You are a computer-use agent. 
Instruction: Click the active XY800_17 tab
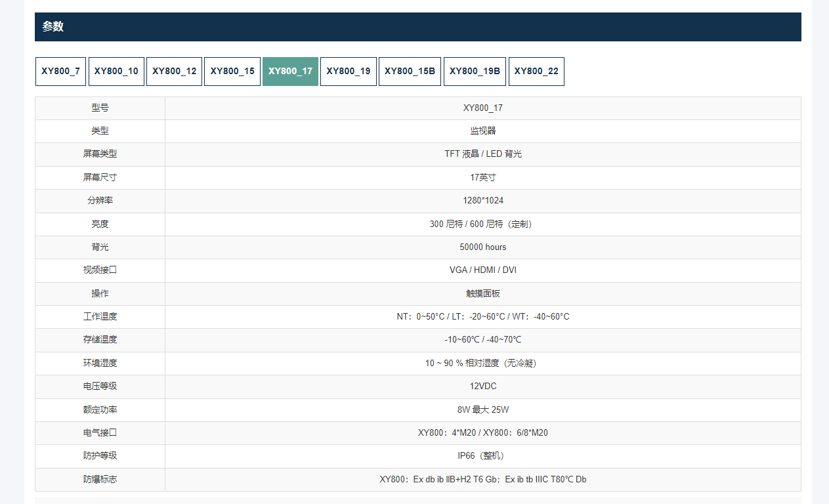point(290,72)
